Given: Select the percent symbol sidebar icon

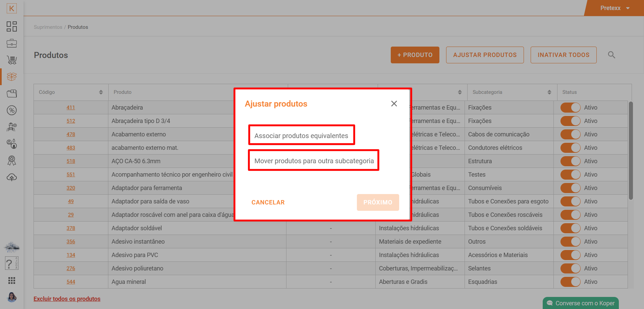Looking at the screenshot, I should coord(12,110).
